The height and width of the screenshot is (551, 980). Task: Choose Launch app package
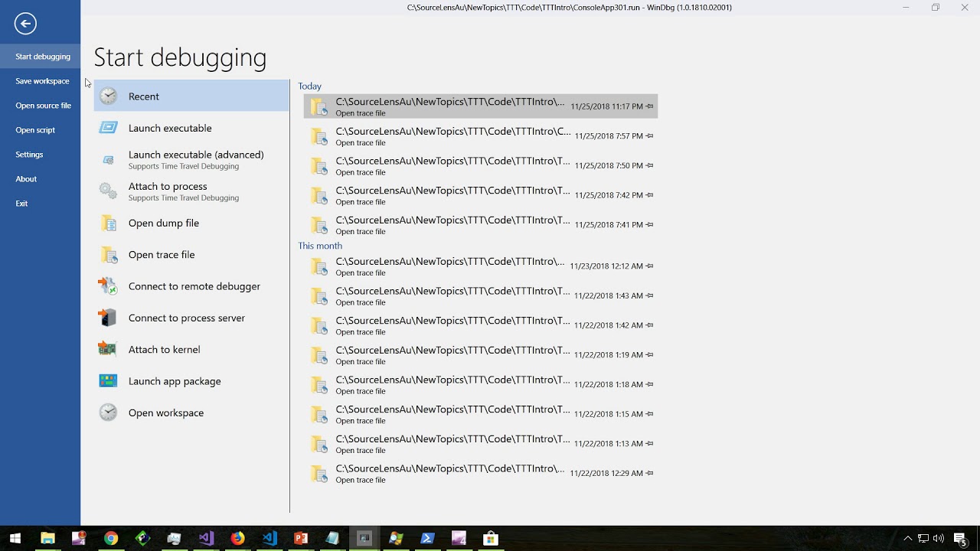click(191, 381)
